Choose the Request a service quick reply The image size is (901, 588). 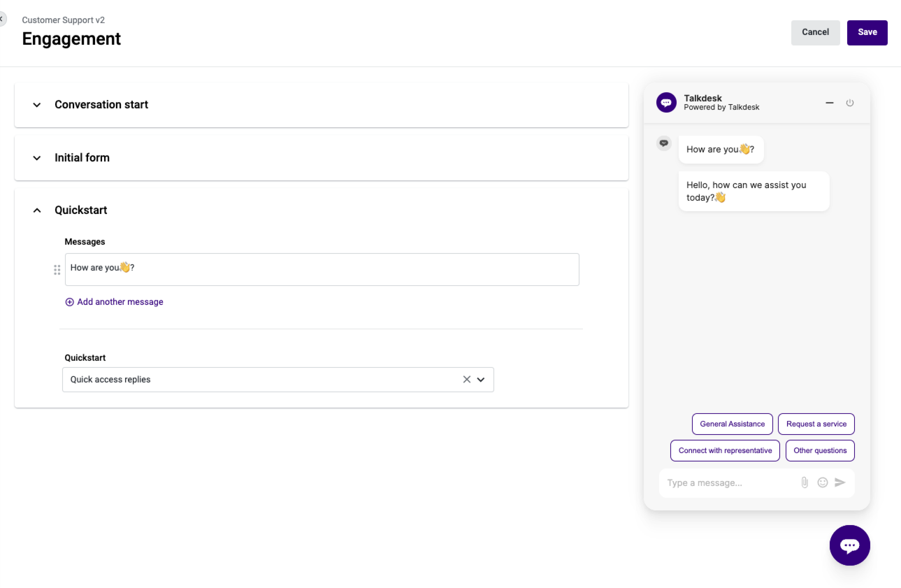point(816,424)
